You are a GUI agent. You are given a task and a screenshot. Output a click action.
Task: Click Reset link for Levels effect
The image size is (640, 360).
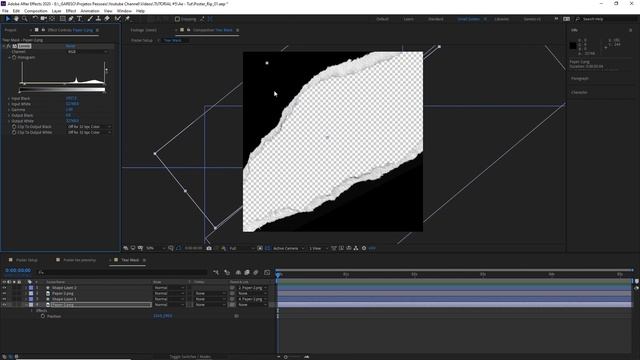pyautogui.click(x=71, y=46)
